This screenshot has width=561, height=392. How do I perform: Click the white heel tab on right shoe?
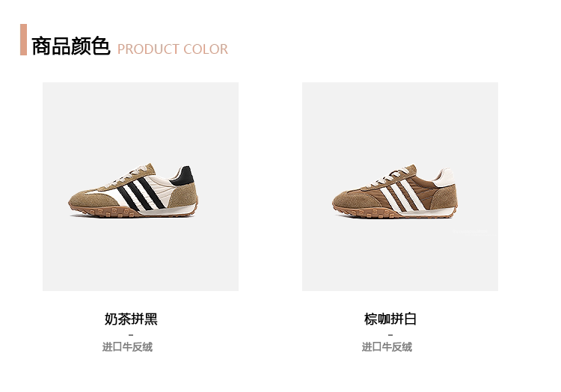[x=445, y=178]
